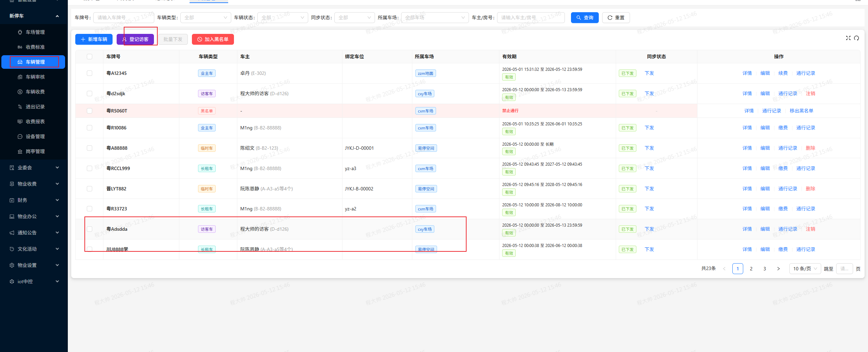This screenshot has height=352, width=868.
Task: Go to page 2
Action: [x=751, y=269]
